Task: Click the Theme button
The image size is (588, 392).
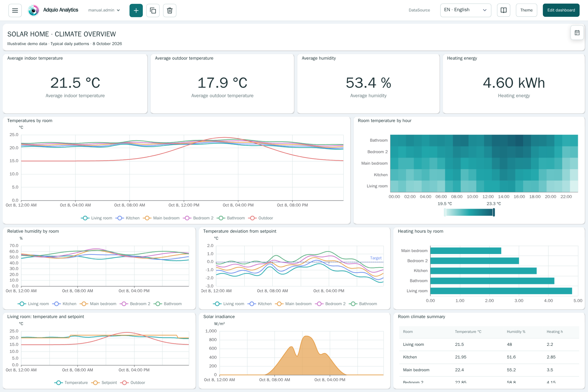Action: click(526, 10)
